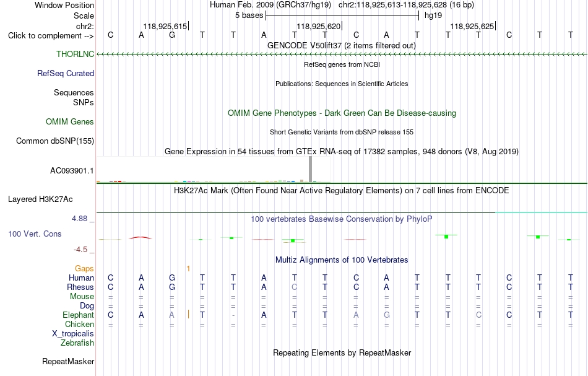This screenshot has height=376, width=588.
Task: Click 'Multiz Alignments of 100 Vertebrates' title
Action: click(342, 260)
